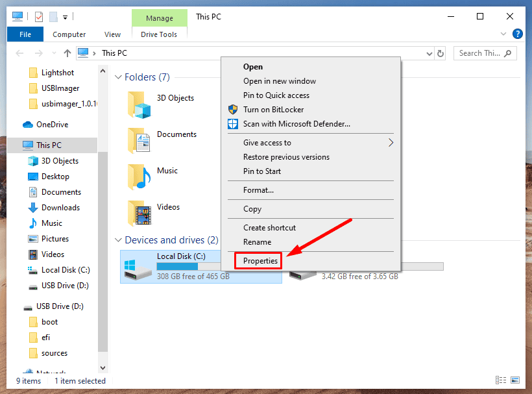Expand the ribbon with the chevron

[x=503, y=34]
